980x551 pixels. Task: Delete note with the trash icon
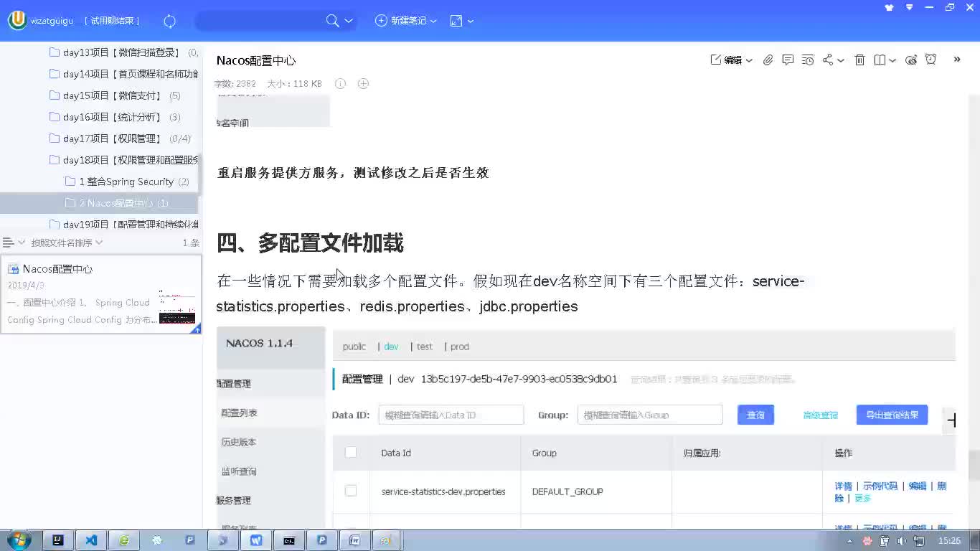(x=859, y=60)
